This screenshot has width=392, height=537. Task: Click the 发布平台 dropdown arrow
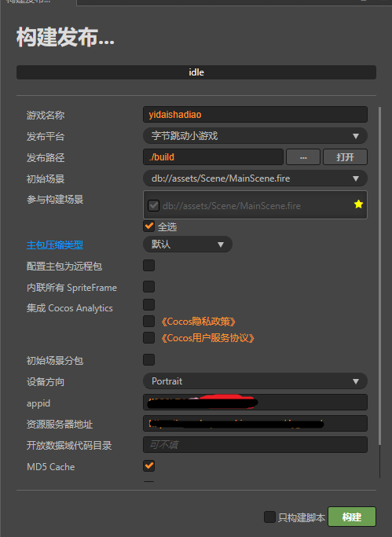coord(356,136)
